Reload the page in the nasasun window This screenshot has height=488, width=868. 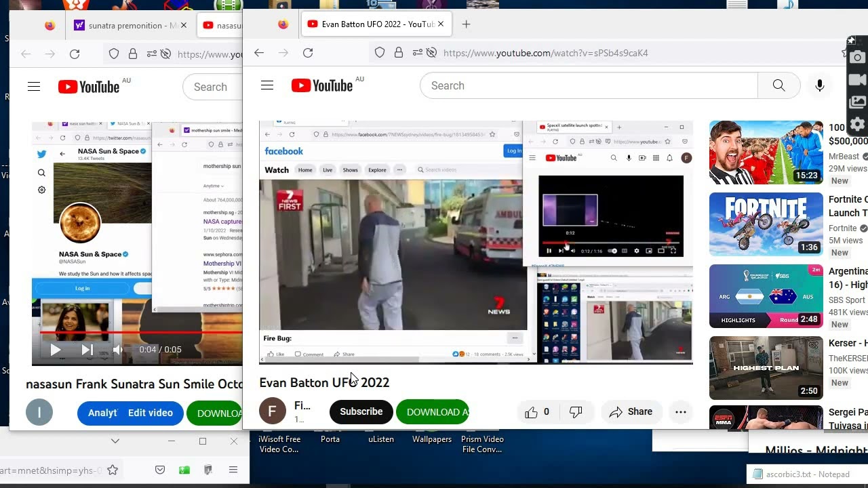click(x=75, y=54)
